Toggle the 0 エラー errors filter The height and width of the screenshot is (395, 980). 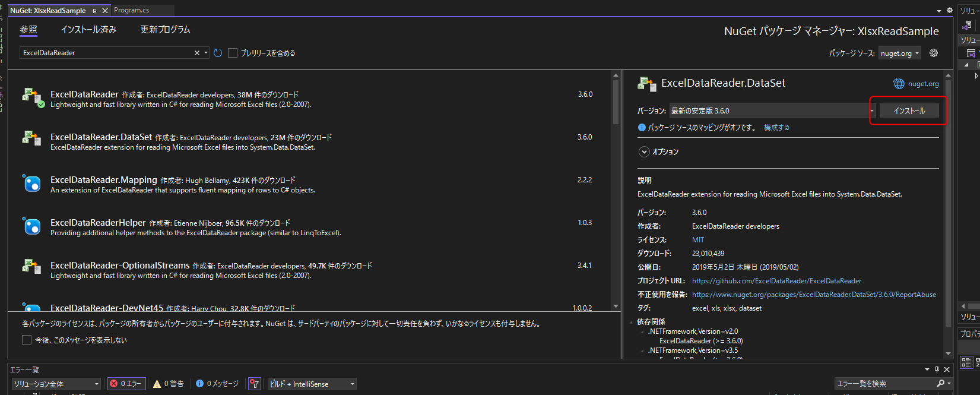125,384
